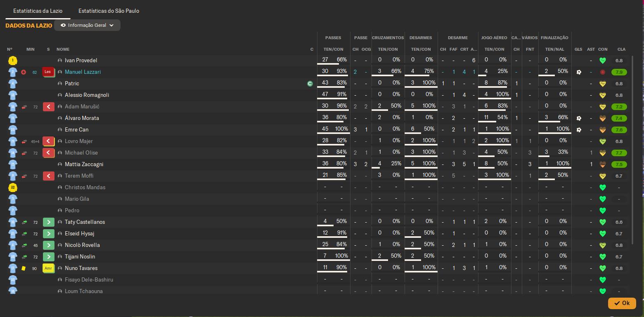Click Terem Moffi's red substitution chevron

[x=49, y=176]
